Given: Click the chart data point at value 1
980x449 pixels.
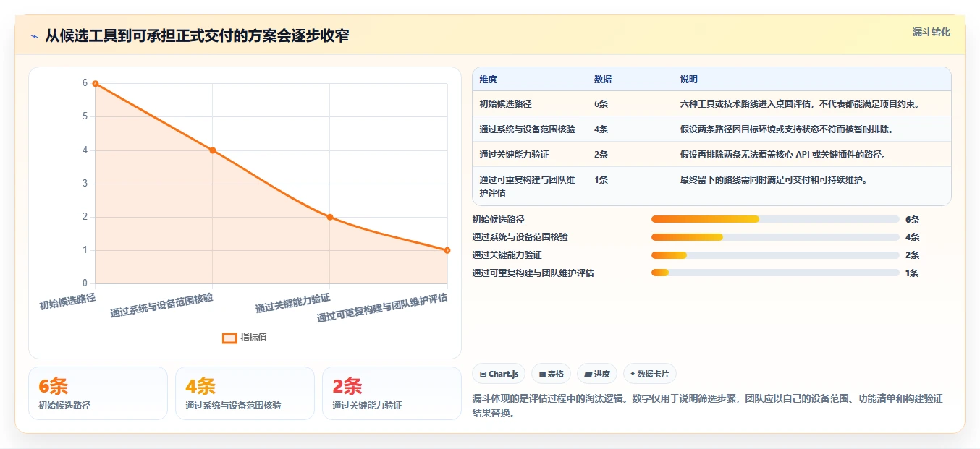Looking at the screenshot, I should (447, 250).
